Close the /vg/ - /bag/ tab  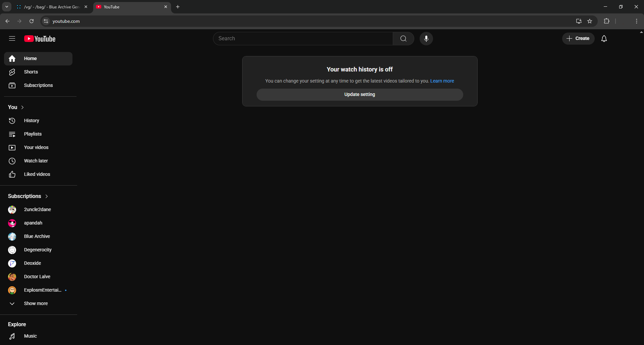(86, 7)
